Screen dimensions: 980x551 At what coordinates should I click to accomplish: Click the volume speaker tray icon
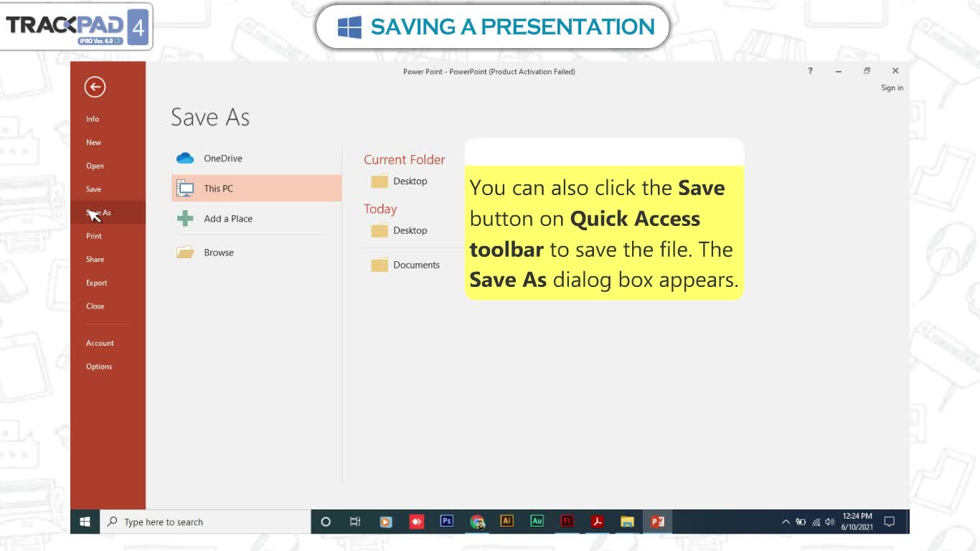830,522
